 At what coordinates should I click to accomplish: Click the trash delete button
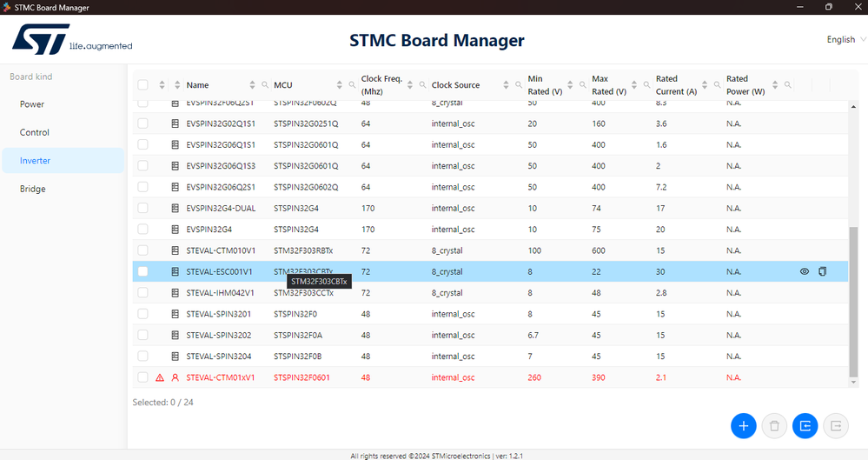point(774,425)
